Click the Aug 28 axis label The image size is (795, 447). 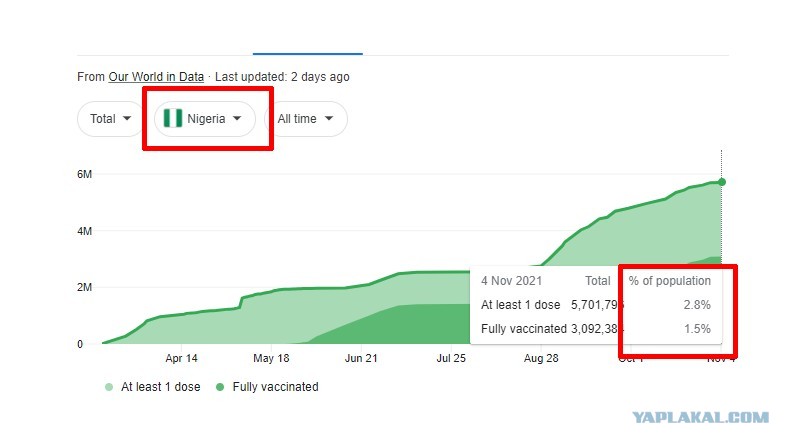click(541, 358)
